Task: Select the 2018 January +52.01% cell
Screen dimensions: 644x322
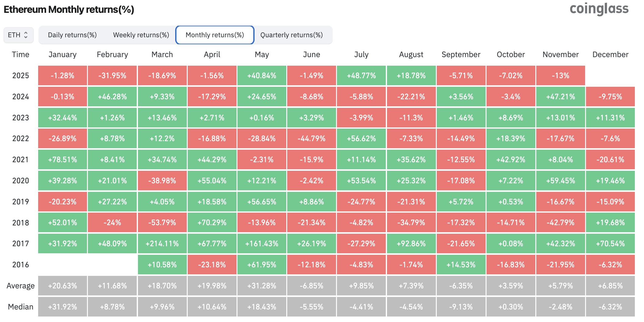Action: coord(62,222)
